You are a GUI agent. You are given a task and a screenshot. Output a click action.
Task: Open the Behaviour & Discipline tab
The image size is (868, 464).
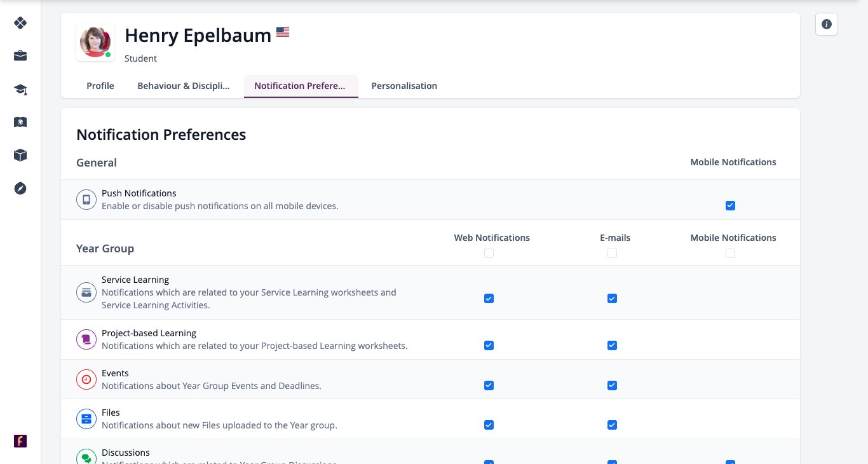184,86
